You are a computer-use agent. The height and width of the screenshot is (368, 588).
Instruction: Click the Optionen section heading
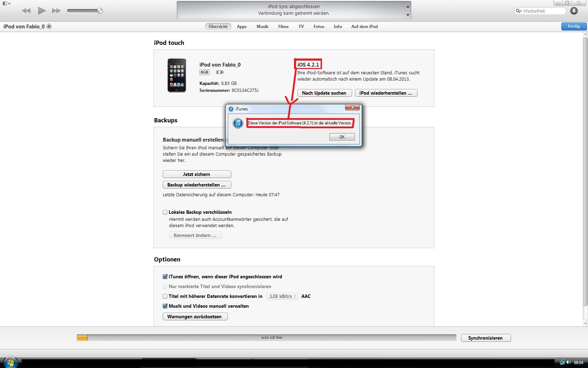(167, 259)
